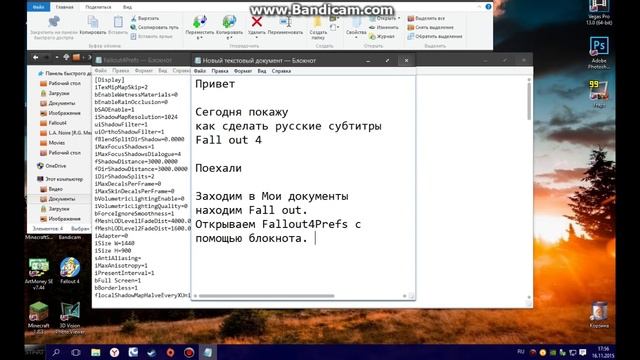Click Журнал in the Открыть group
Image resolution: width=640 pixels, height=360 pixels.
(382, 36)
